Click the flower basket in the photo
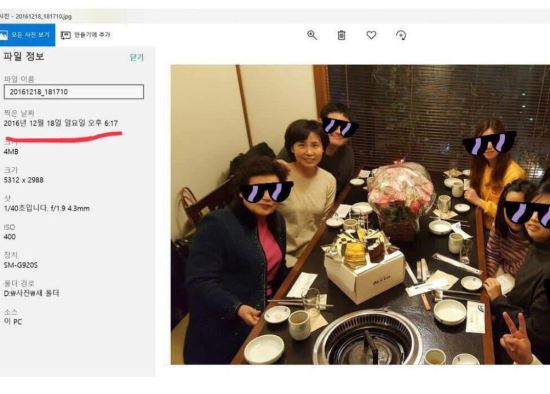The height and width of the screenshot is (394, 550). pos(401,200)
